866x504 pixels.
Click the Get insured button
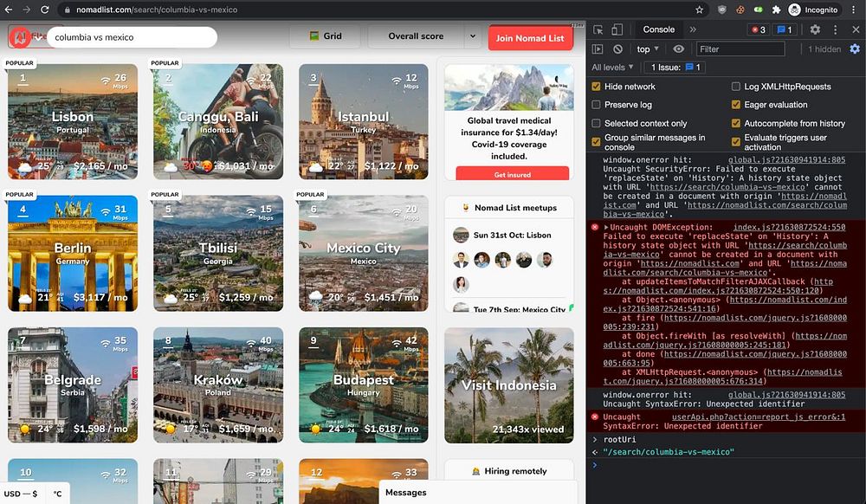tap(512, 174)
